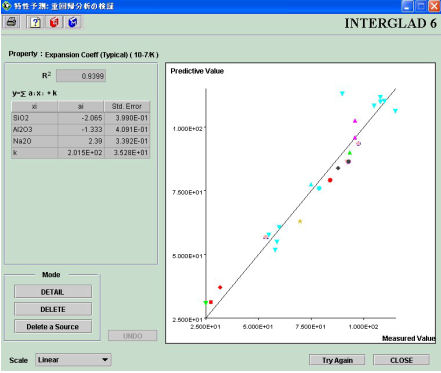
Task: Click the DETAIL mode button
Action: [x=53, y=292]
